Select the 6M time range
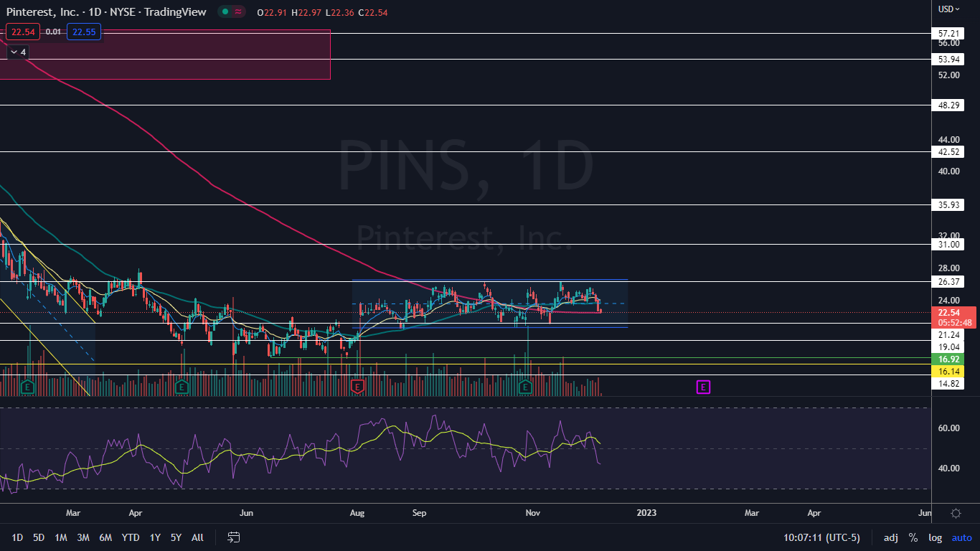The width and height of the screenshot is (980, 551). click(105, 537)
